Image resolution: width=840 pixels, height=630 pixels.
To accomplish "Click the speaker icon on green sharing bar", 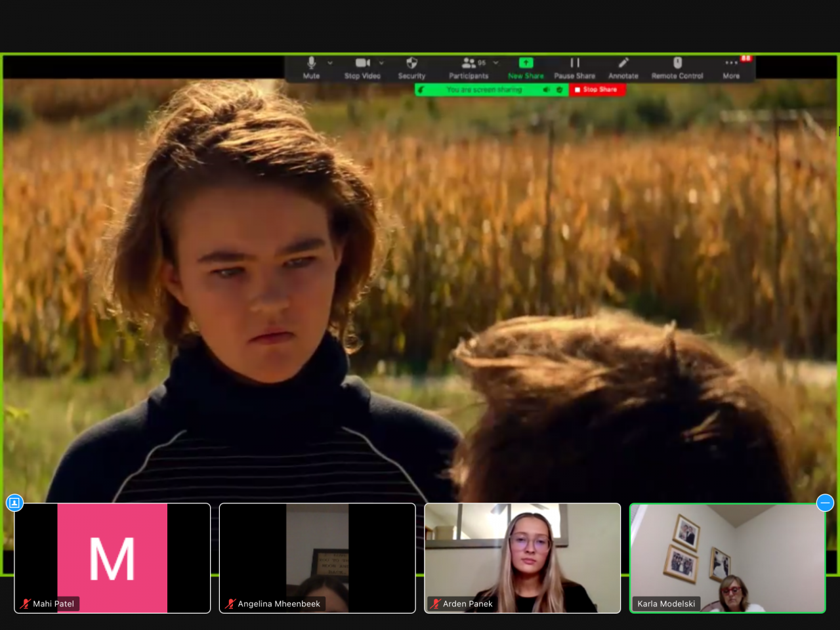I will (546, 89).
